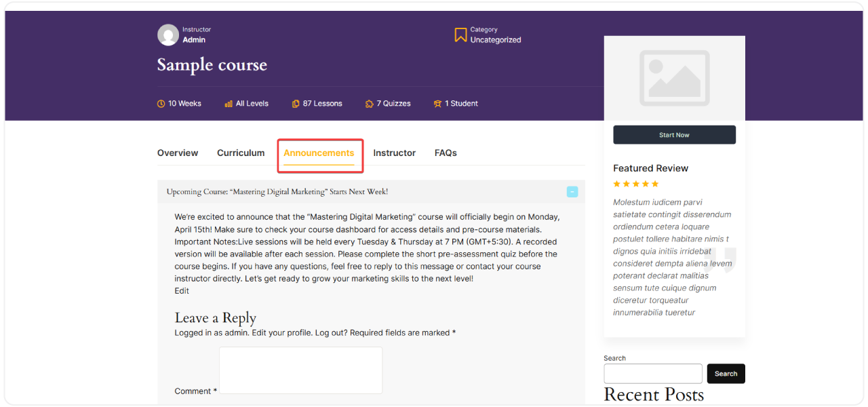Go to the Instructor tab
The height and width of the screenshot is (407, 868).
[x=394, y=153]
